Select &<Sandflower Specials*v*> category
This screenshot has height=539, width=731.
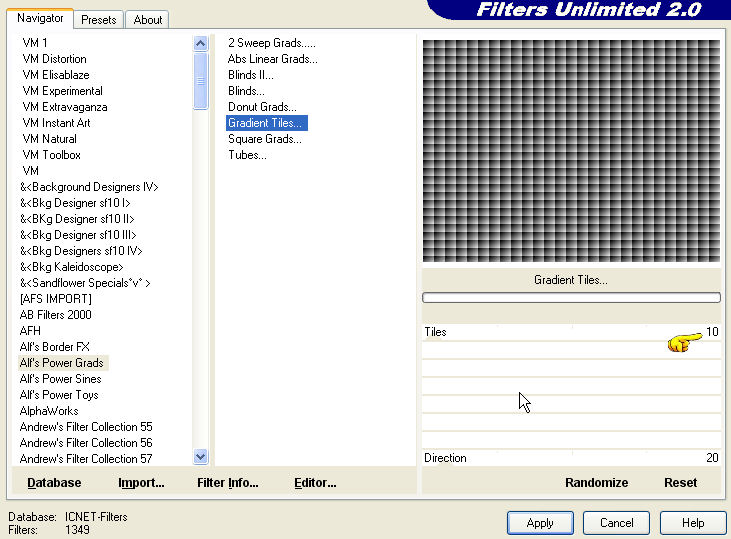(85, 283)
